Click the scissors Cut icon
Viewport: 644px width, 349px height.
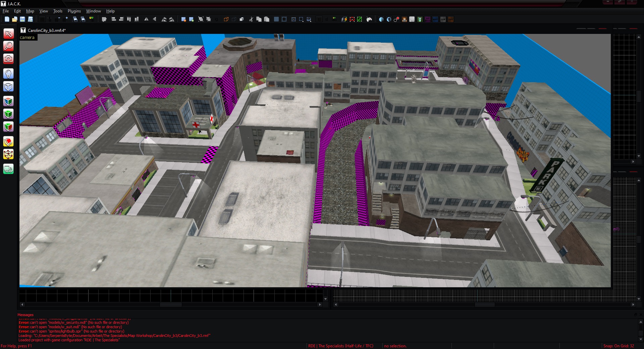251,19
